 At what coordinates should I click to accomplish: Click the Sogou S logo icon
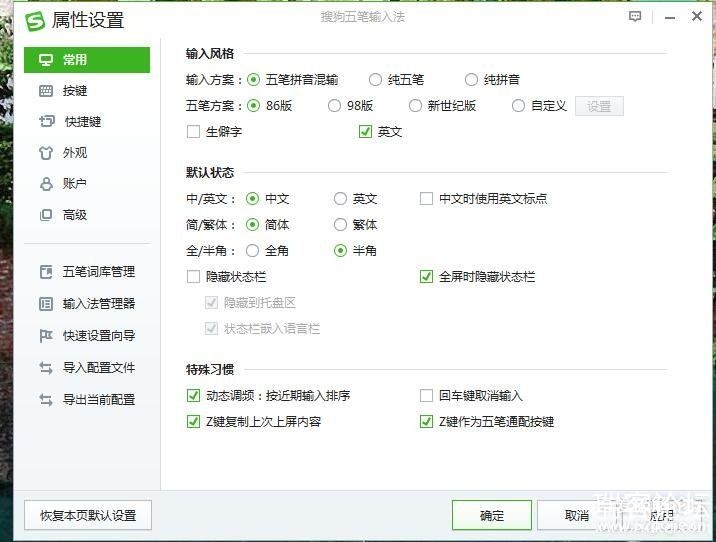(35, 21)
